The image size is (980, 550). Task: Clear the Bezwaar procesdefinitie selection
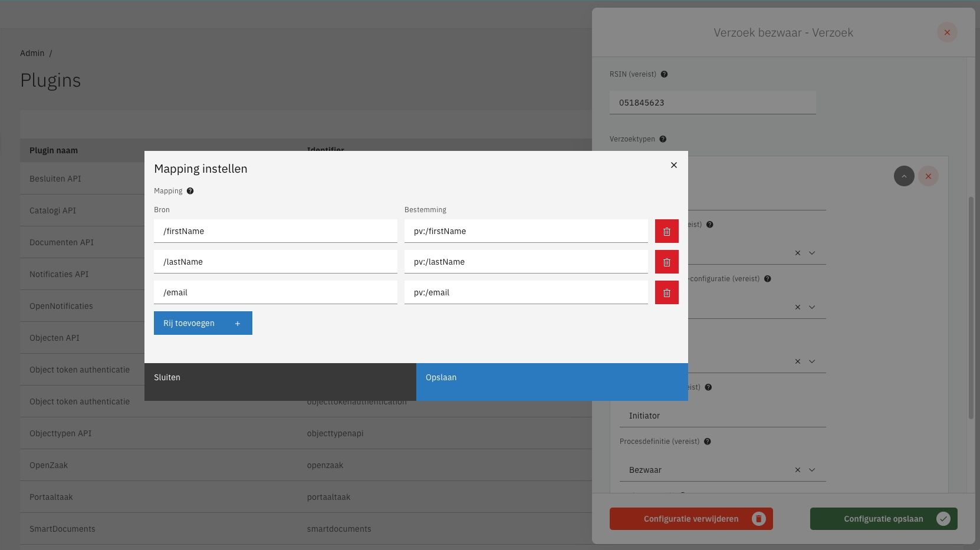tap(797, 470)
